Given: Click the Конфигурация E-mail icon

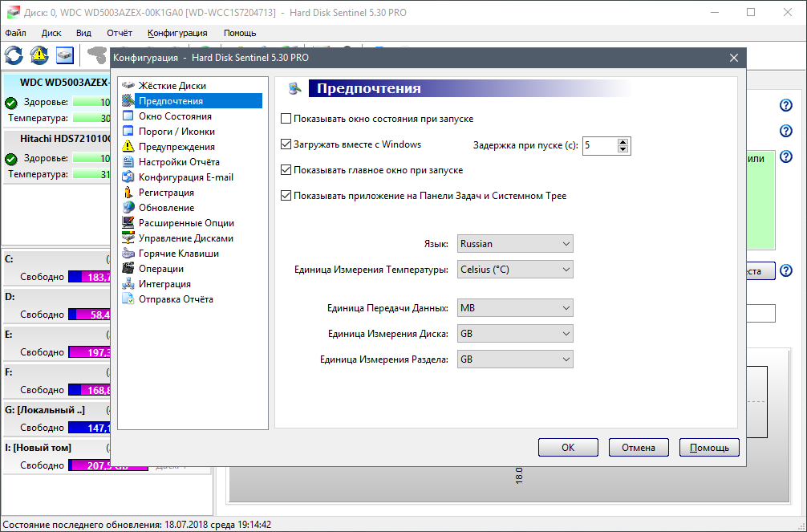Looking at the screenshot, I should click(128, 177).
